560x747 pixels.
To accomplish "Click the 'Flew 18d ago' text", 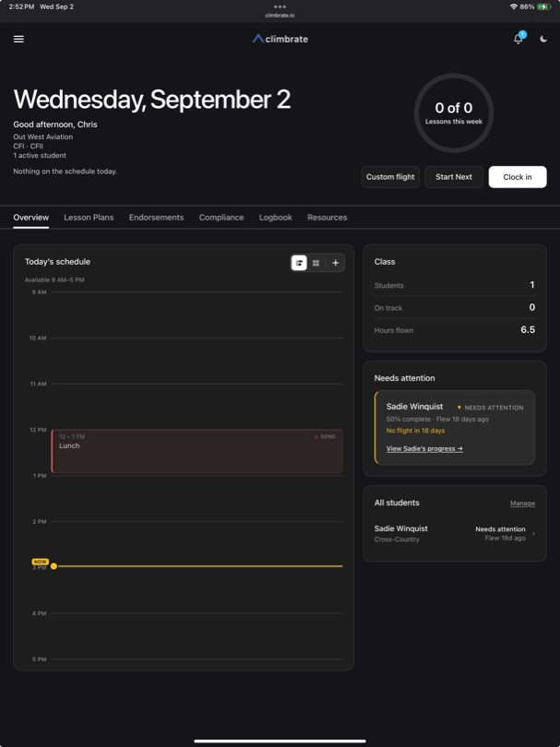I will (506, 538).
